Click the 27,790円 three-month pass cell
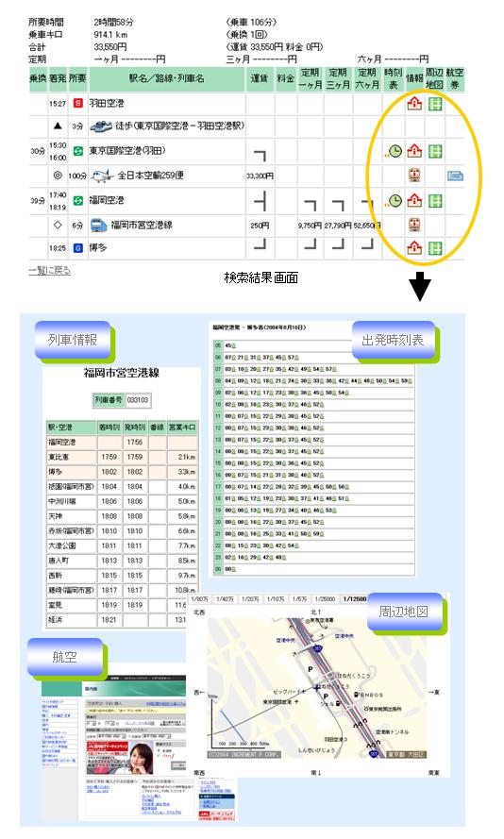Image resolution: width=504 pixels, height=839 pixels. pyautogui.click(x=338, y=226)
